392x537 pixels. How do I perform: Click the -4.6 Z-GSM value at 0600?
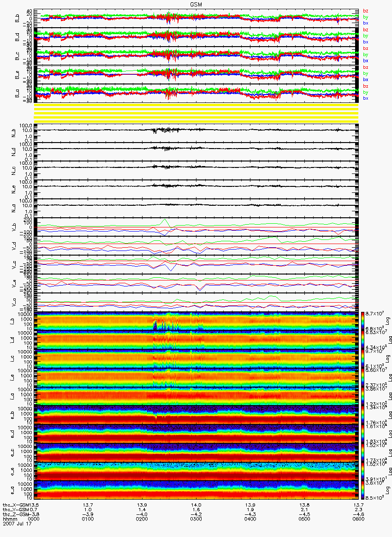(358, 514)
